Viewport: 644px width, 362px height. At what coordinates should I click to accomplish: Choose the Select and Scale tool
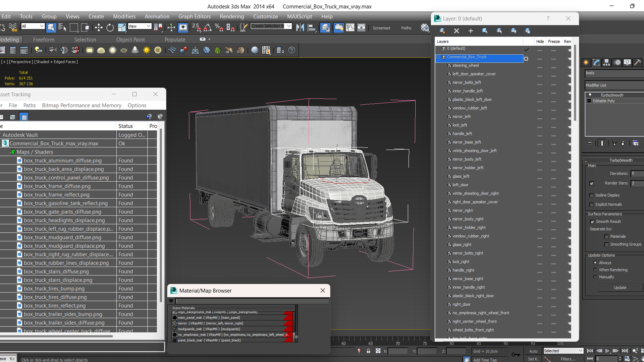[121, 27]
